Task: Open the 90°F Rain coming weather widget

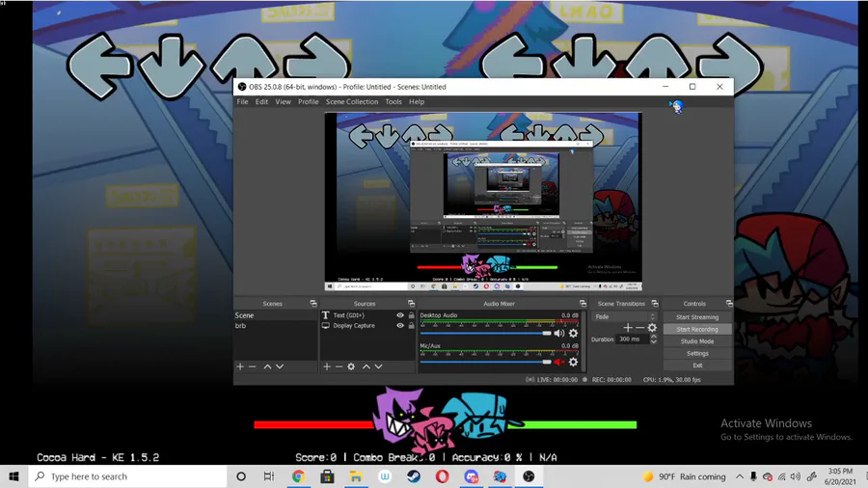Action: click(684, 476)
